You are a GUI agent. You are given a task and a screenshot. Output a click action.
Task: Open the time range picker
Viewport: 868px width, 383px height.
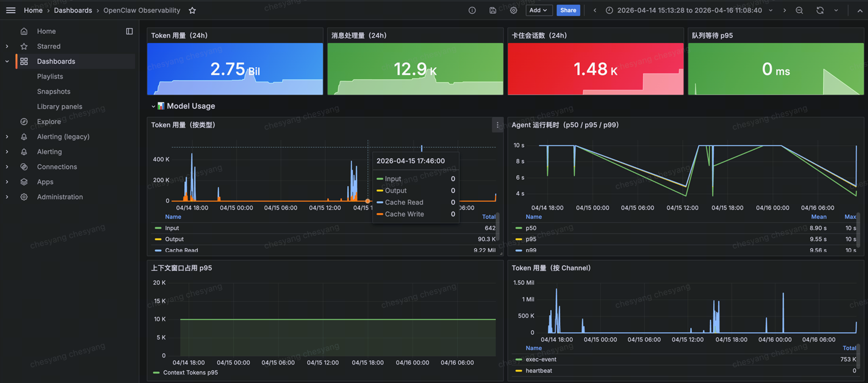(x=689, y=10)
